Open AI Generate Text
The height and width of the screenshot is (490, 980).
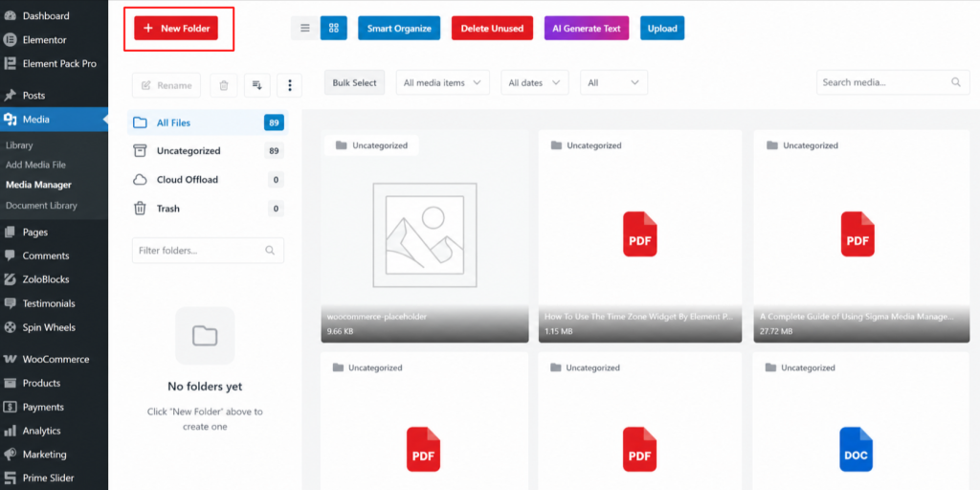(x=587, y=28)
